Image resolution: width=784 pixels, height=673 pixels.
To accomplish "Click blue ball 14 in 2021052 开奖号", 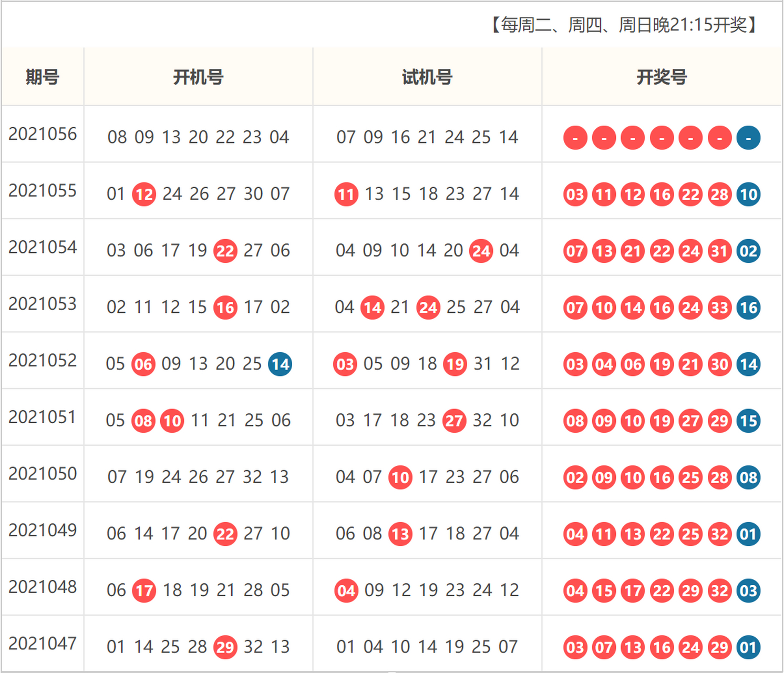I will 748,364.
